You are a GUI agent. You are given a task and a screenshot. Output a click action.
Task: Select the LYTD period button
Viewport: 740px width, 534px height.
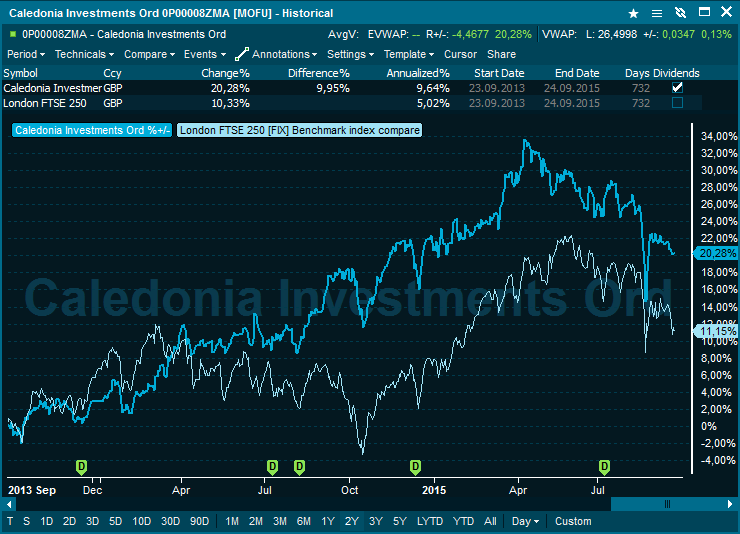(429, 521)
